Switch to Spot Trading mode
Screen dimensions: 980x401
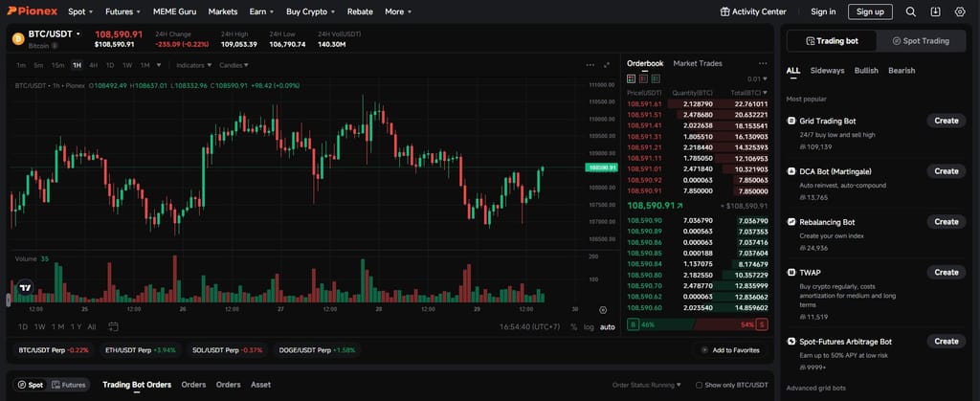[x=921, y=41]
